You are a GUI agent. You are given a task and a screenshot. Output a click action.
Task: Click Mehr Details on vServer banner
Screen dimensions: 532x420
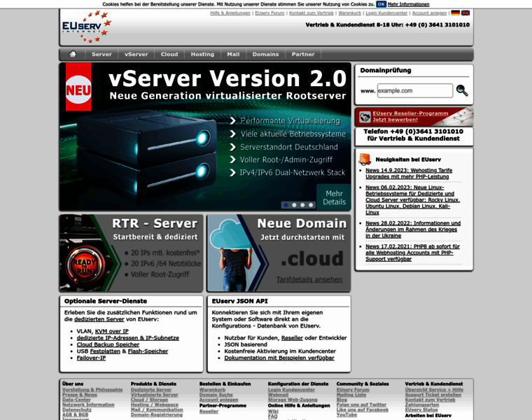[x=334, y=198]
